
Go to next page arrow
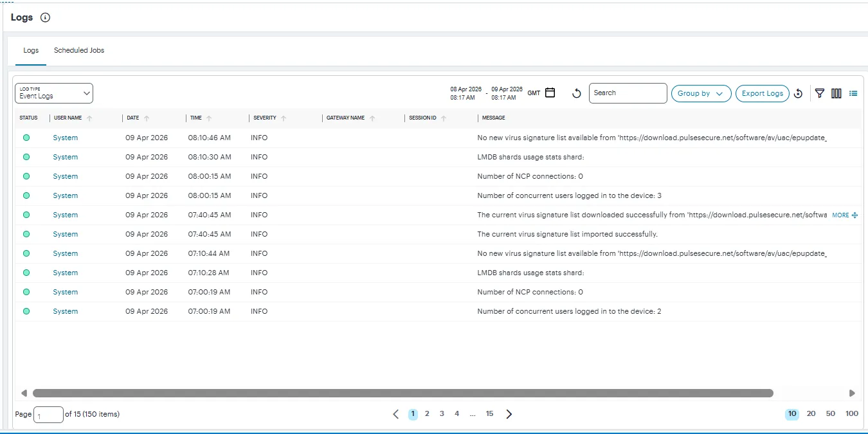point(509,414)
